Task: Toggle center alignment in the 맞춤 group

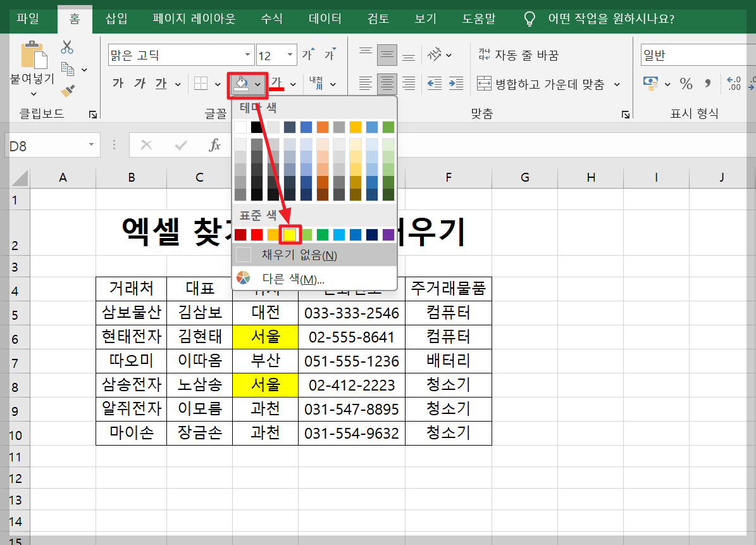Action: [x=387, y=84]
